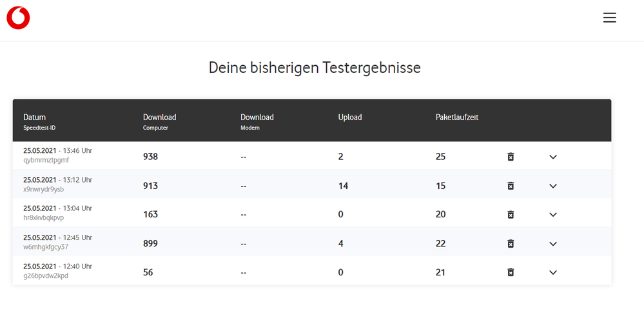Delete the 13:04 Uhr speedtest result

[x=510, y=214]
